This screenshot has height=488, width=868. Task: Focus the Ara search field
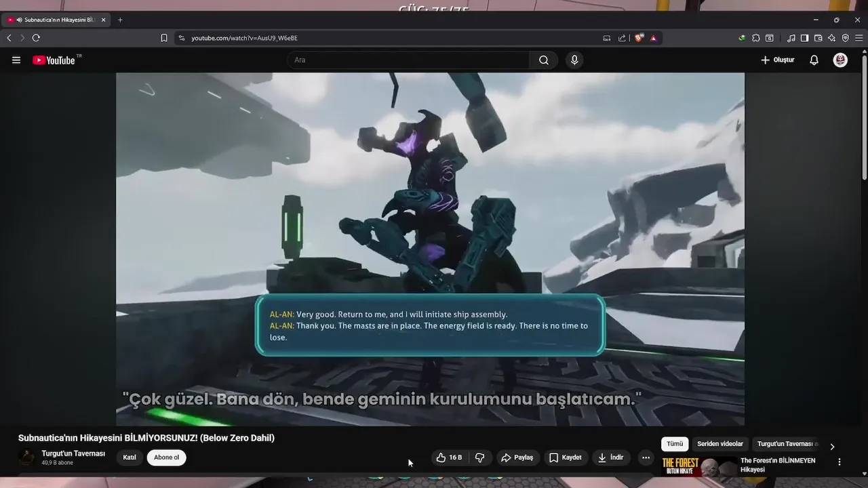click(x=408, y=60)
